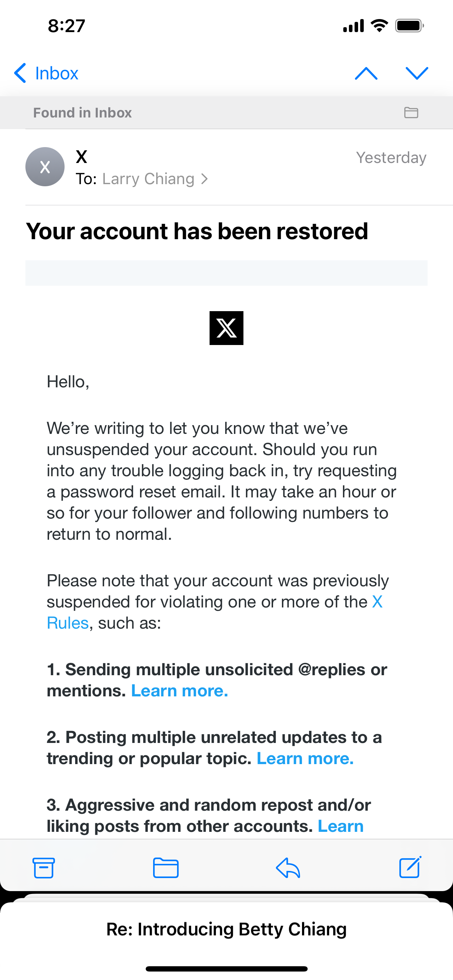Reply to this email
Viewport: 453px width, 980px height.
[x=288, y=868]
